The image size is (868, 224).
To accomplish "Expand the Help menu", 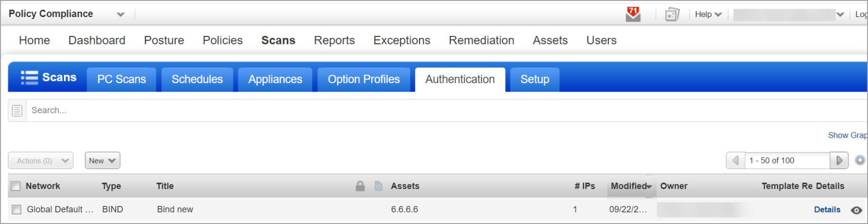I will 708,14.
